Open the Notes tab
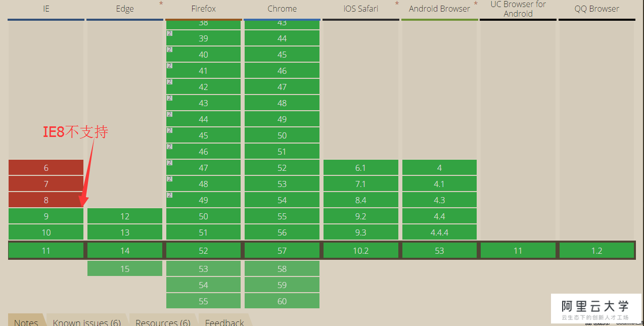The image size is (644, 326). (x=26, y=320)
